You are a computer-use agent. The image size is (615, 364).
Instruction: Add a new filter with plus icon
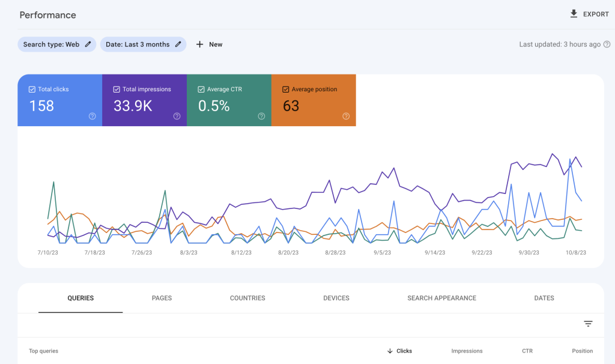pyautogui.click(x=199, y=44)
